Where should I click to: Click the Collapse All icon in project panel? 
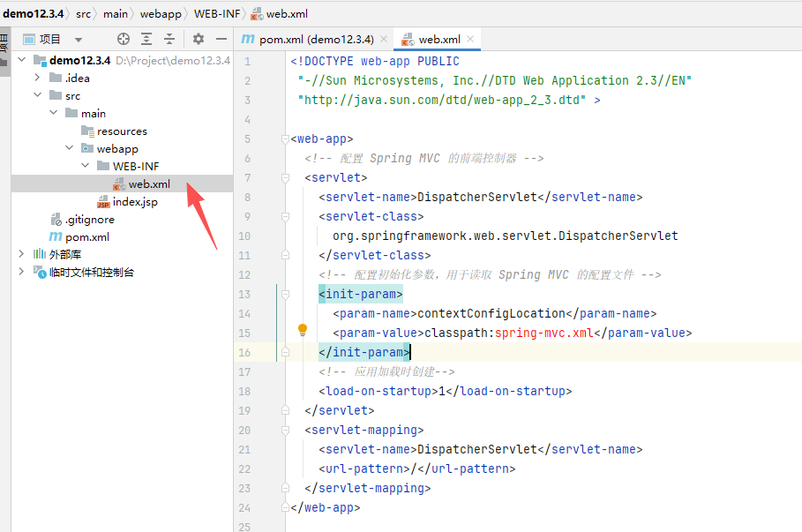169,39
